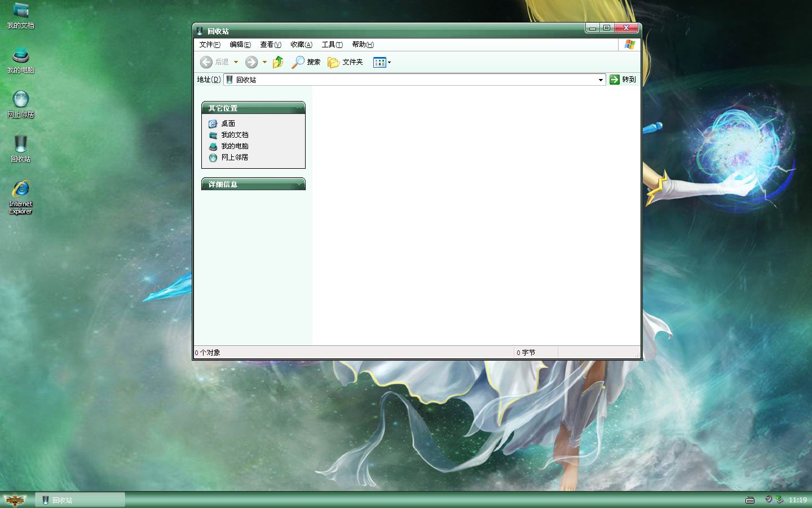Close the 回收站 window
812x508 pixels.
626,28
